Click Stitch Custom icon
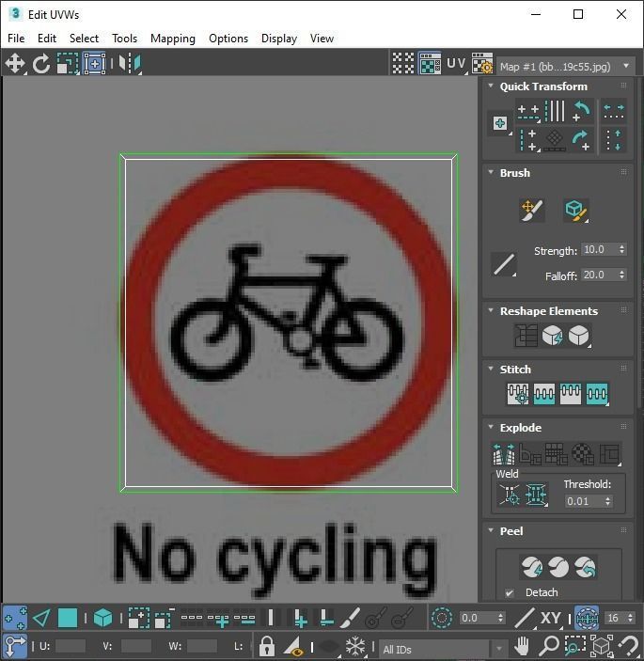Viewport: 644px width, 661px height. point(518,394)
